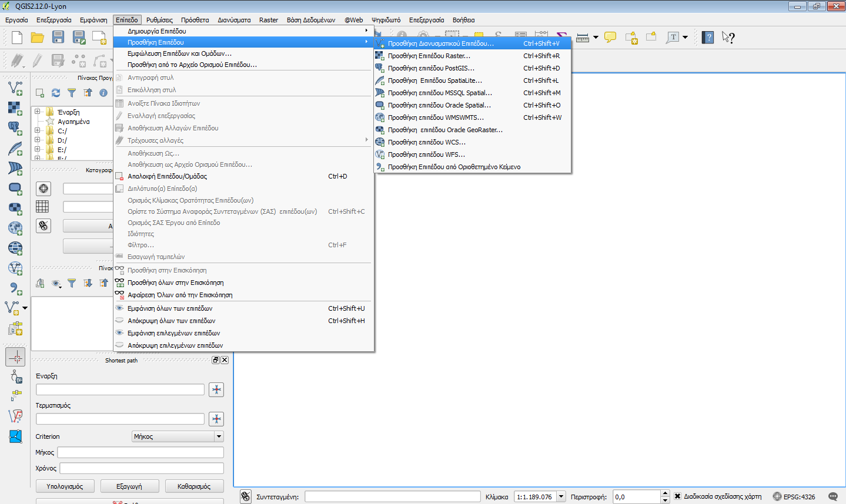Viewport: 846px width, 504px height.
Task: Click the Map tips speech bubble icon
Action: pyautogui.click(x=610, y=38)
